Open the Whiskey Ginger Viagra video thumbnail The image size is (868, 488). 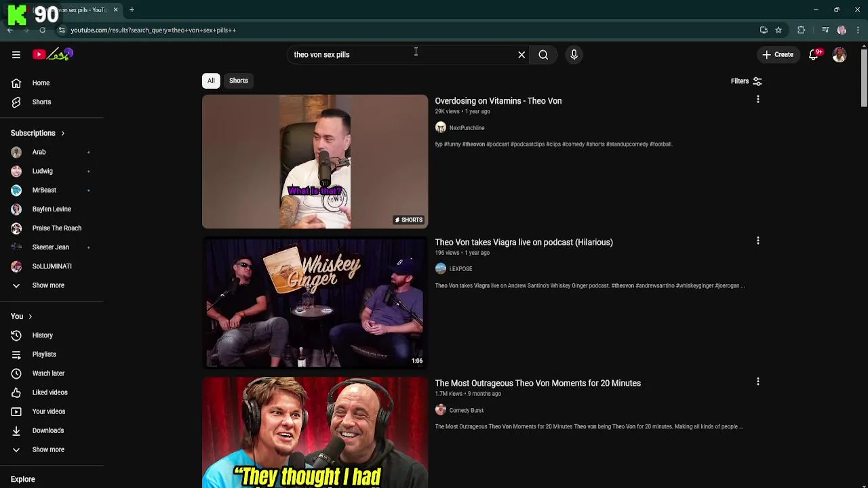pos(315,302)
